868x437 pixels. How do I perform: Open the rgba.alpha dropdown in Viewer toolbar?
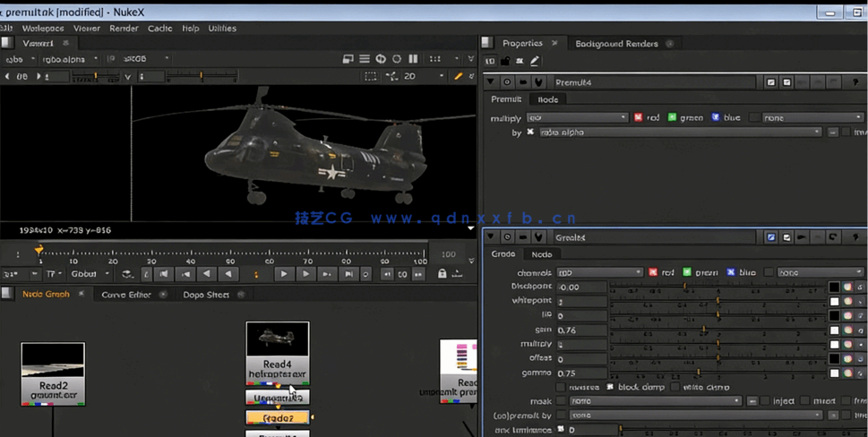(70, 58)
